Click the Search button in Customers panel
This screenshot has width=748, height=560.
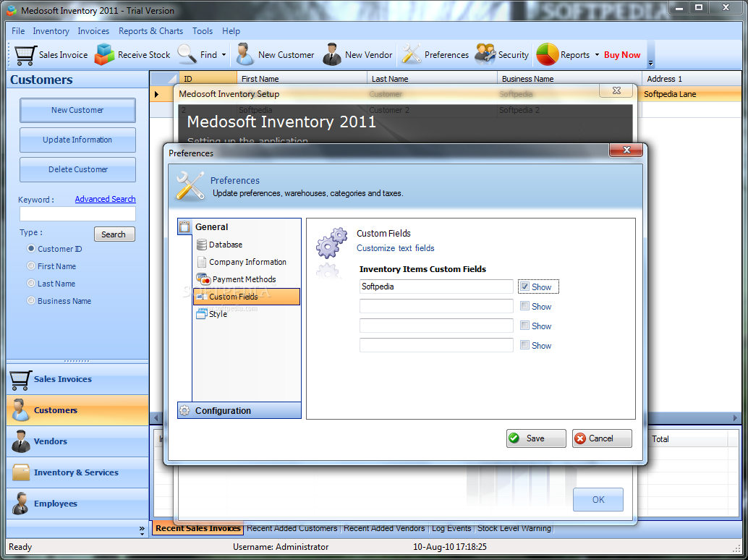(x=114, y=234)
